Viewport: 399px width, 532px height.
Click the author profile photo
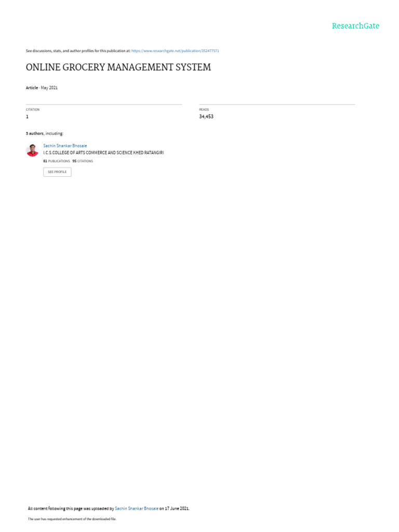(32, 150)
